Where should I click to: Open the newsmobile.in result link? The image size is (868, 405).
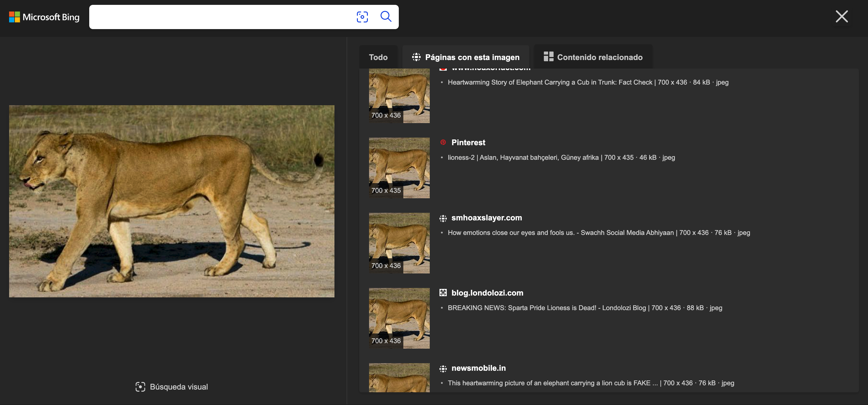[x=478, y=368]
